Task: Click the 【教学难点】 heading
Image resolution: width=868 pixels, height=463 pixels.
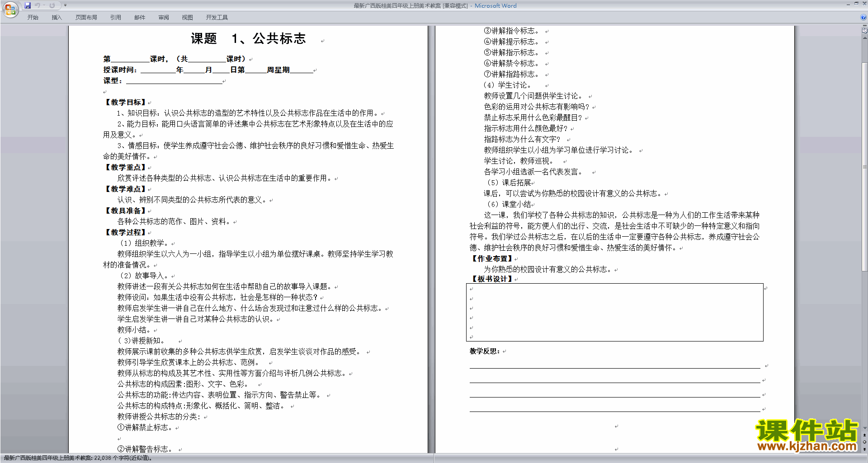Action: coord(125,189)
